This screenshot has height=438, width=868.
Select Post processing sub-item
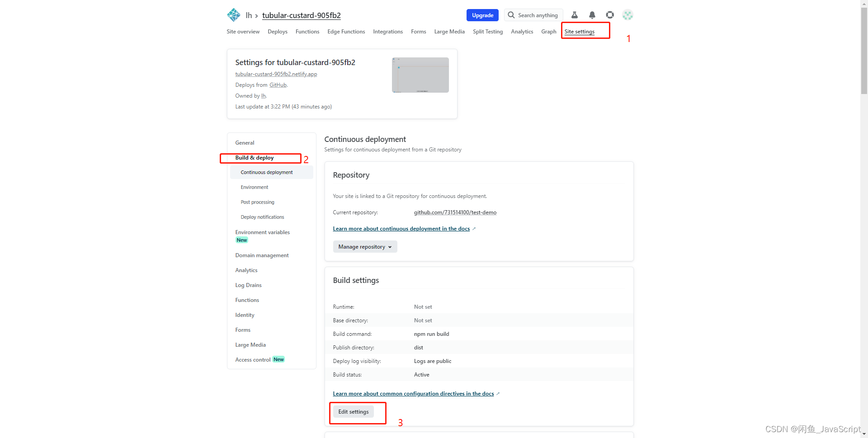click(258, 202)
